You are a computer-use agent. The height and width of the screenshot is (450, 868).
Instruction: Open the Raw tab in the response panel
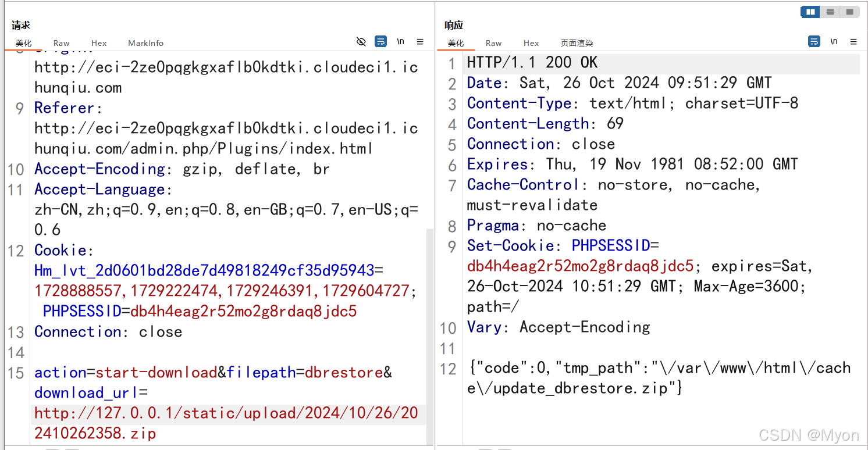(x=493, y=43)
